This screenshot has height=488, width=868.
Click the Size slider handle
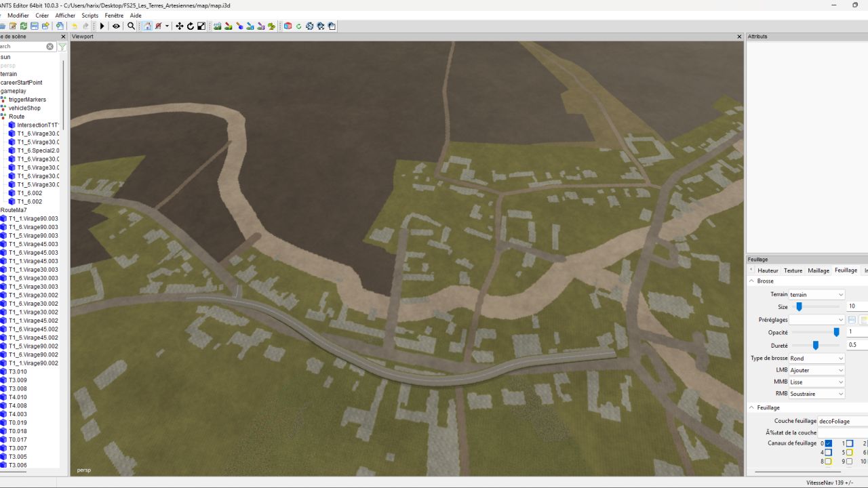pyautogui.click(x=799, y=307)
